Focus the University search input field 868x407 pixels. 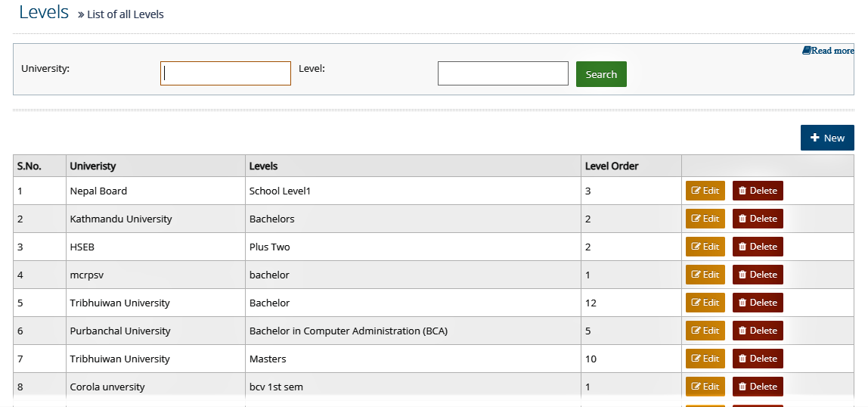click(225, 73)
